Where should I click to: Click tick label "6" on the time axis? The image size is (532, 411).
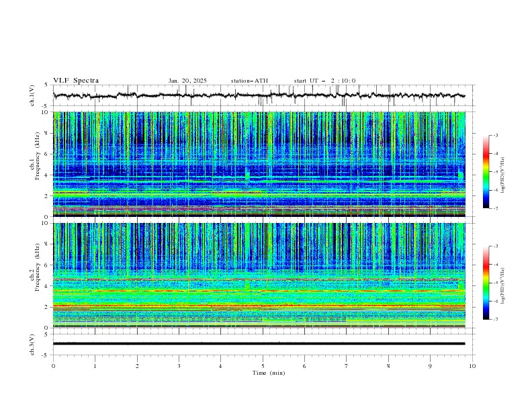[305, 366]
